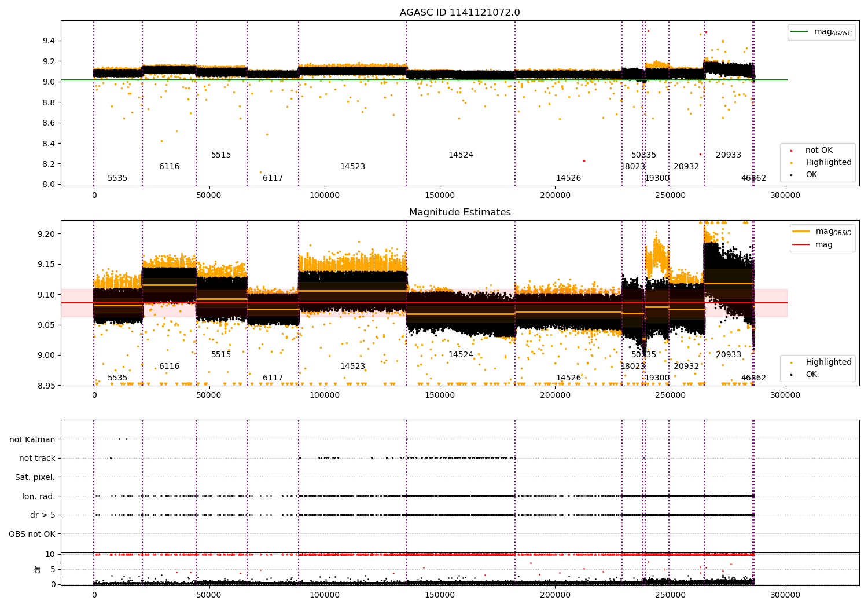Screen dimensions: 868x608
Task: Click y-axis tick 8.0 in top plot
Action: [48, 185]
